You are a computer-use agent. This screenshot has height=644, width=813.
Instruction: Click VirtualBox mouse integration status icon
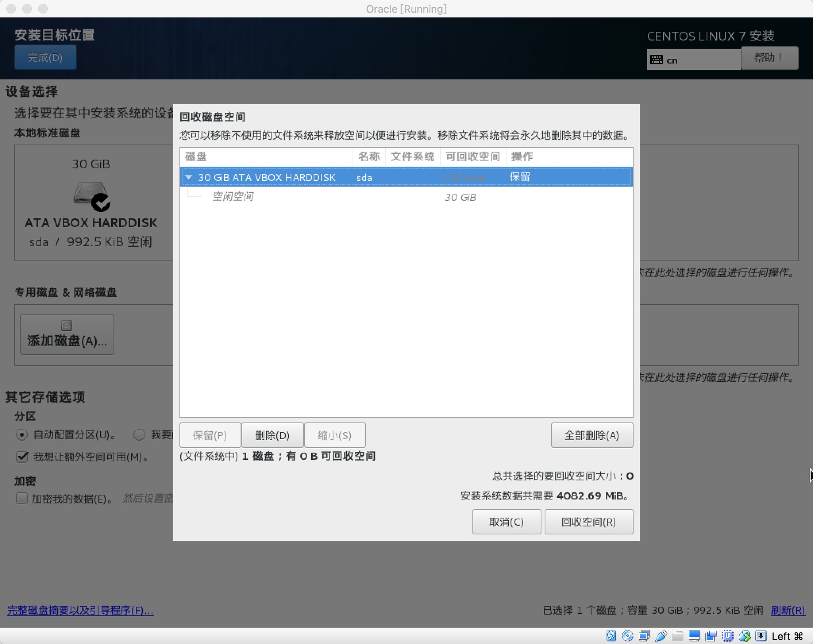click(x=744, y=636)
